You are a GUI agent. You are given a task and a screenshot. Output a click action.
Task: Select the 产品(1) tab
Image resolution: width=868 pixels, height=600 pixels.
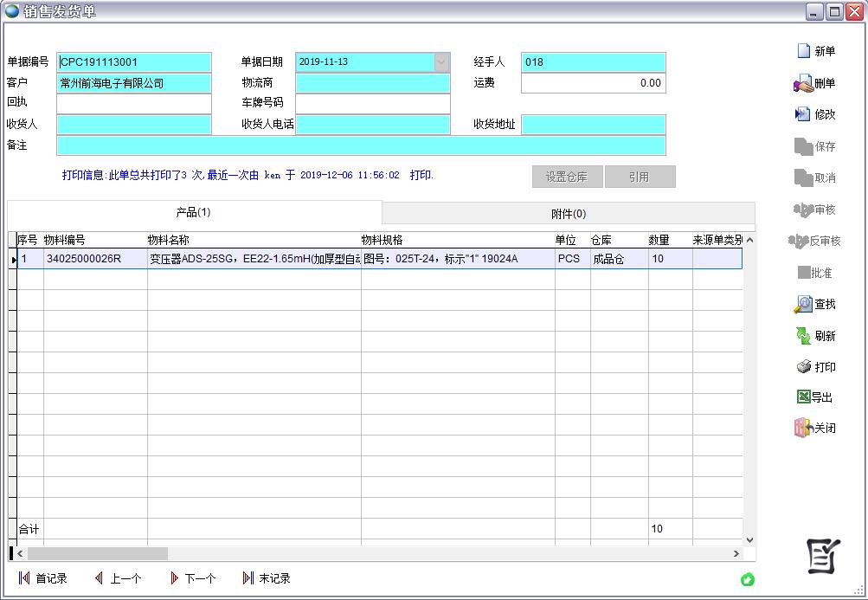(194, 212)
